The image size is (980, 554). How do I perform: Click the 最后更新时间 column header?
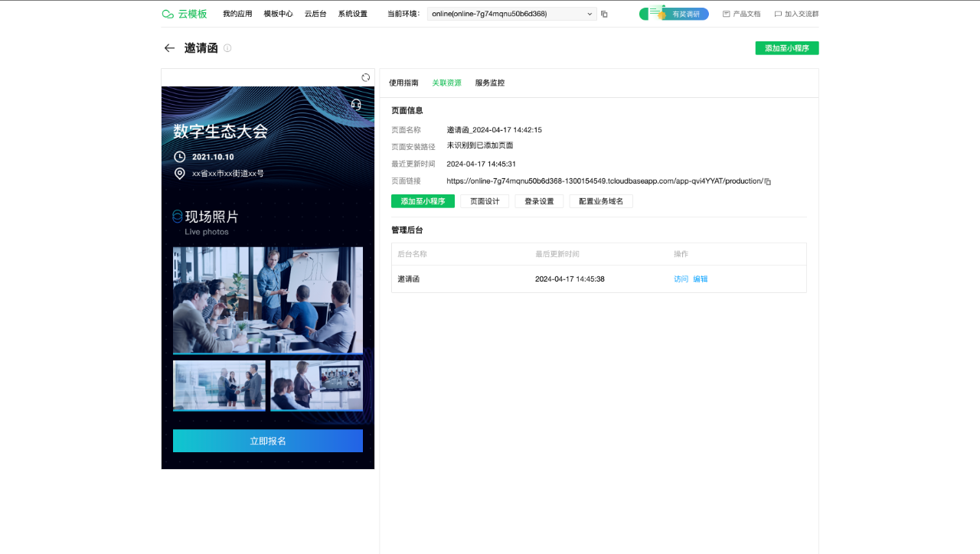557,254
